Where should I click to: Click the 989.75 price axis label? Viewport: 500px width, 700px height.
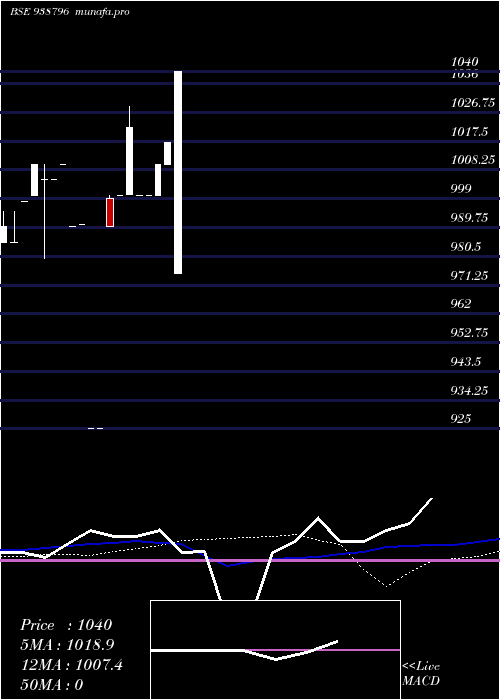click(469, 218)
